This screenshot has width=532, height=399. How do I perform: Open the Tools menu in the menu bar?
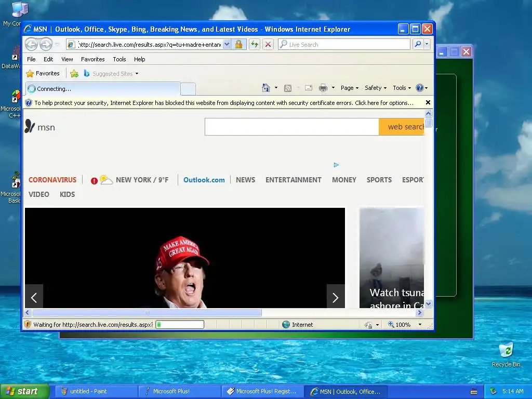[119, 59]
